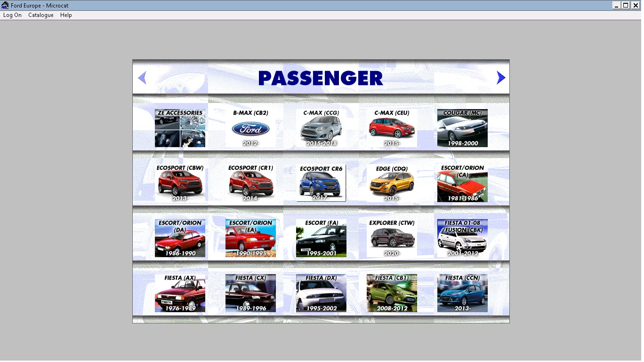This screenshot has height=362, width=644.
Task: Open the C-MAX (CCG) 2015-2018 catalogue
Action: pyautogui.click(x=321, y=127)
